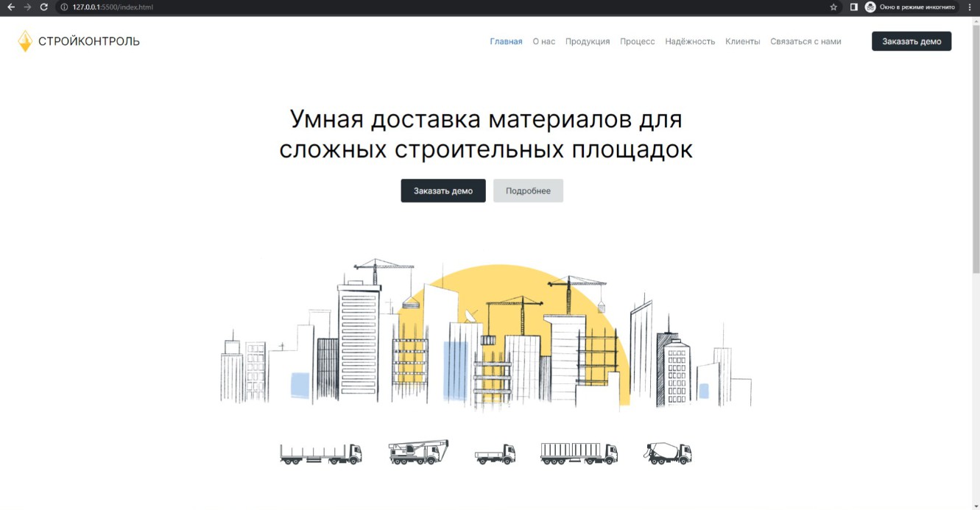Open the О нас nav link
The image size is (980, 510).
pyautogui.click(x=544, y=41)
